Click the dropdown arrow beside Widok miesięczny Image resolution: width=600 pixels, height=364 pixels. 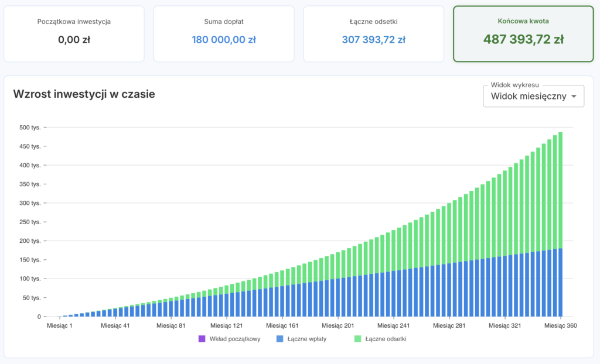coord(574,97)
